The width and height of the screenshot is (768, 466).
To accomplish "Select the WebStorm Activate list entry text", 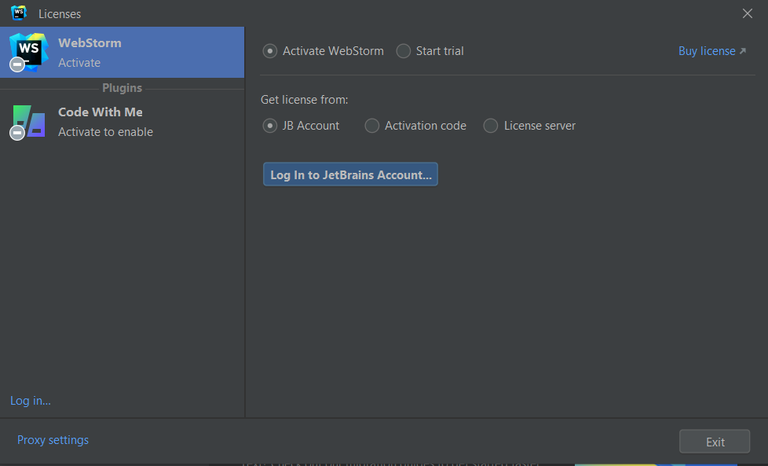I will [90, 52].
